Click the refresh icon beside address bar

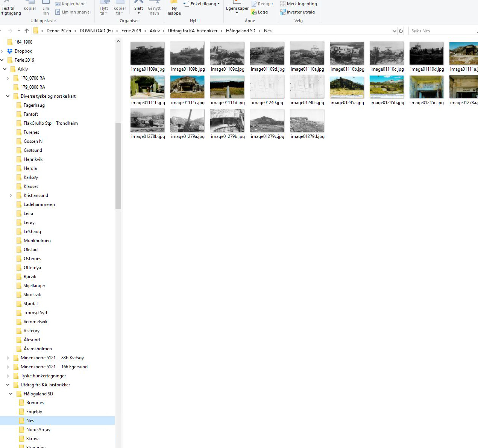click(x=401, y=31)
